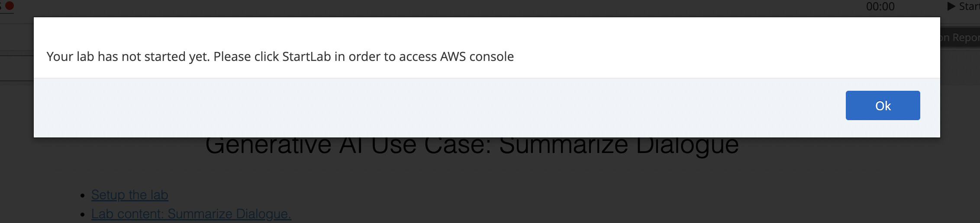Click bullet before Setup the lab
980x223 pixels.
pos(83,196)
